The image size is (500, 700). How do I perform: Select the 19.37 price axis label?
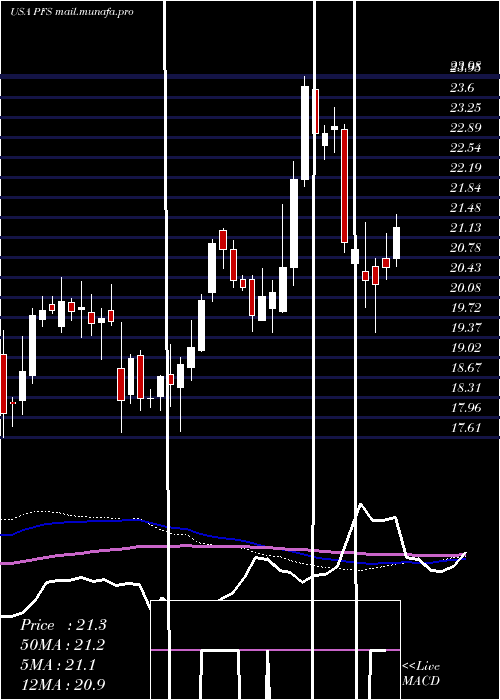465,328
